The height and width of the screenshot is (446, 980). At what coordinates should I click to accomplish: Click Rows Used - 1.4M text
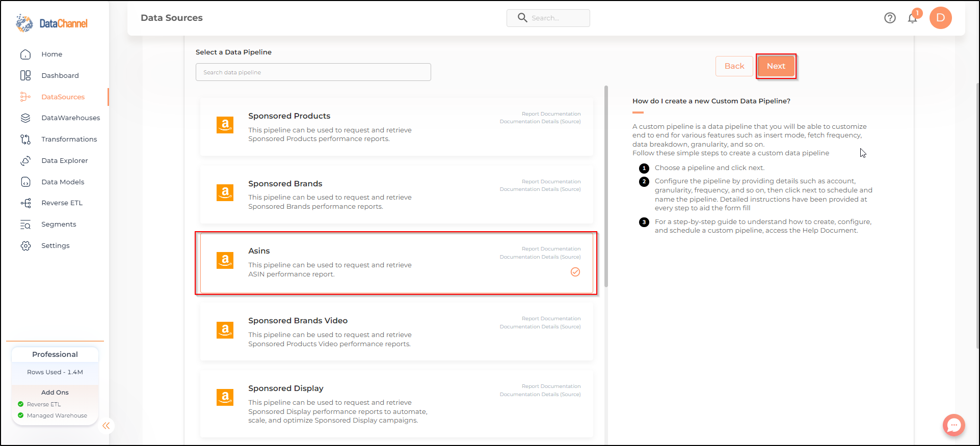tap(55, 372)
